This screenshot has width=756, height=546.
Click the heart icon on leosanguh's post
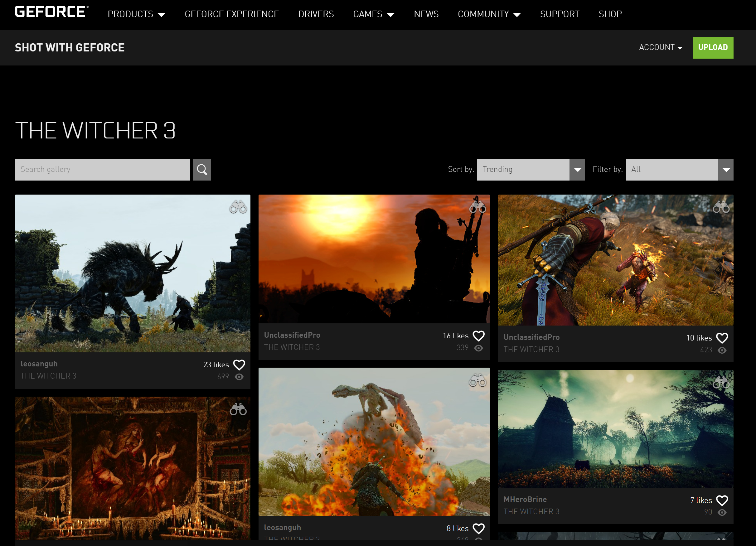click(239, 365)
